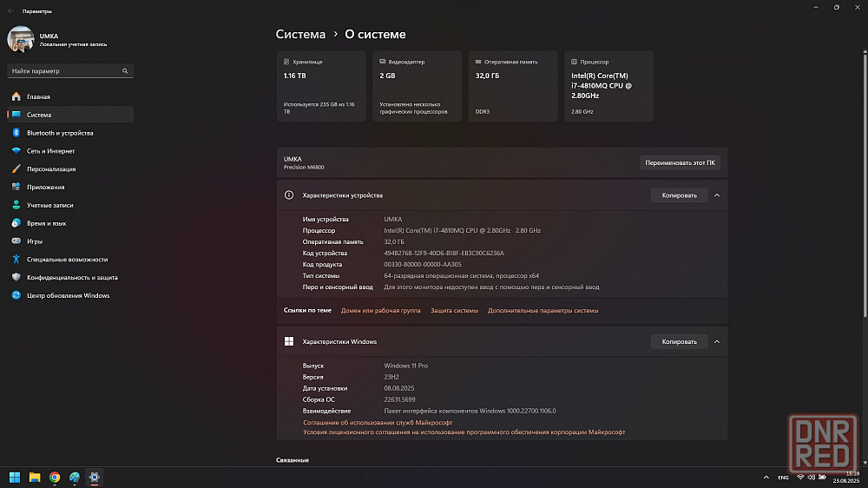The height and width of the screenshot is (488, 868).
Task: Click installation date 08.08.2025
Action: click(399, 388)
